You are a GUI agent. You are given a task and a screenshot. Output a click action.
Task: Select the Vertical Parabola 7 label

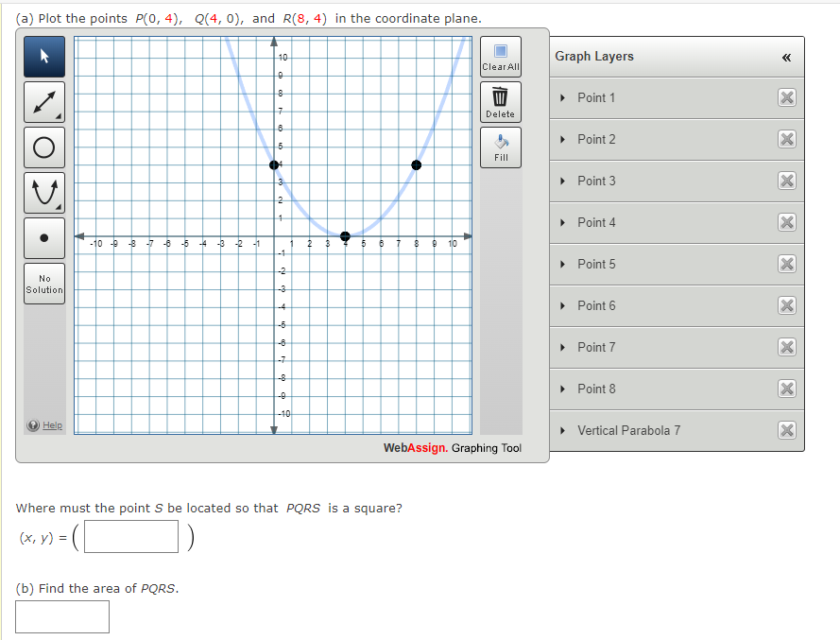(x=629, y=430)
